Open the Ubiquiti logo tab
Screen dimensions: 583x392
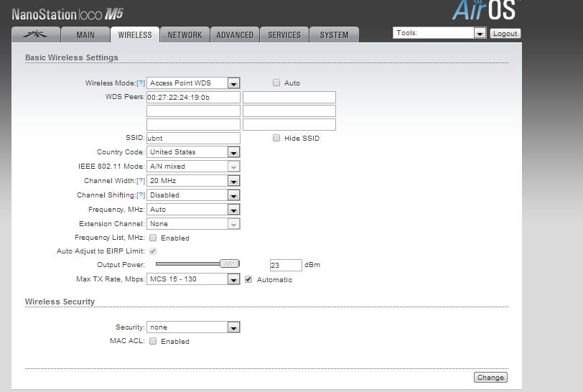click(36, 34)
